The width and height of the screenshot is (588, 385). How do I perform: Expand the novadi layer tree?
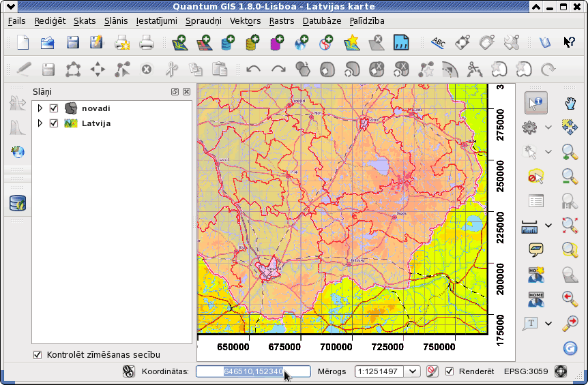tap(40, 108)
